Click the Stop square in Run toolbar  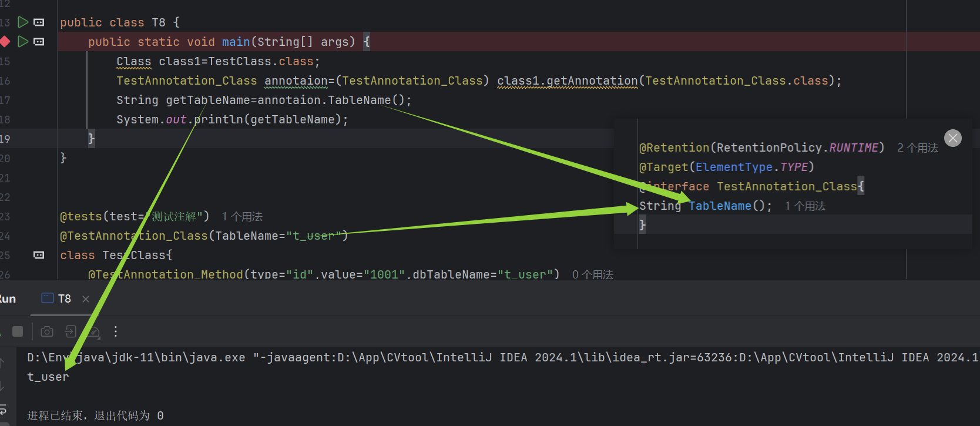pyautogui.click(x=18, y=331)
